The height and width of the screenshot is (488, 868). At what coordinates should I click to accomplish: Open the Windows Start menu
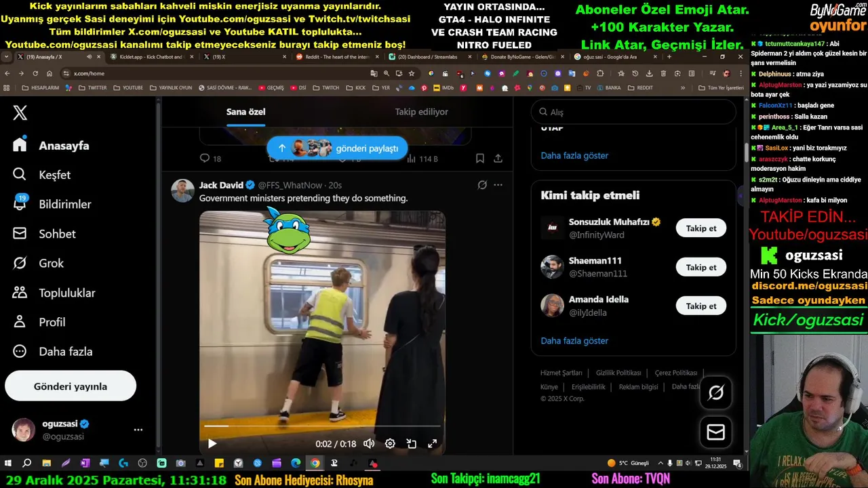[8, 464]
